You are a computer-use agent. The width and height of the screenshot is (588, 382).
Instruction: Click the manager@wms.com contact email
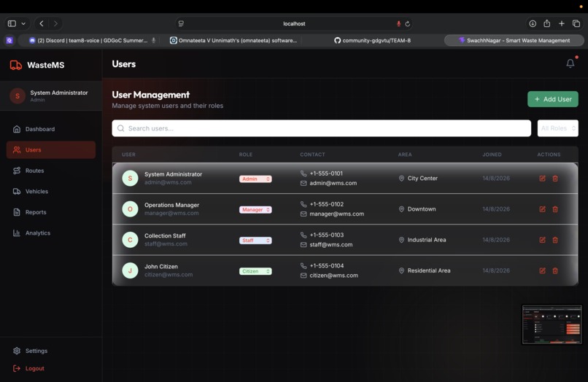[x=337, y=214]
